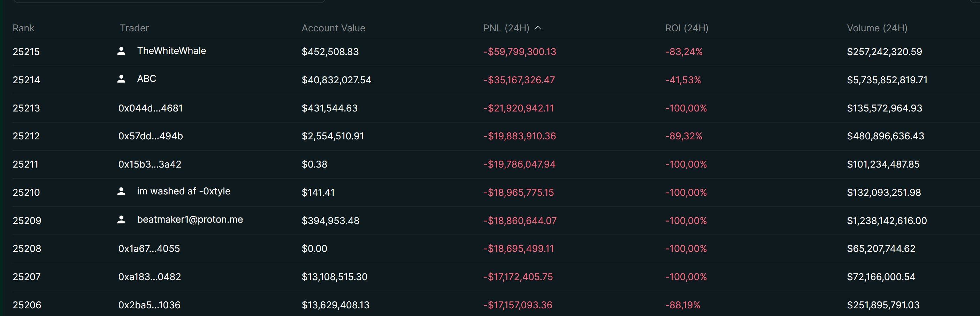Open trader address 0x044d...4681
The image size is (980, 316).
pos(150,108)
